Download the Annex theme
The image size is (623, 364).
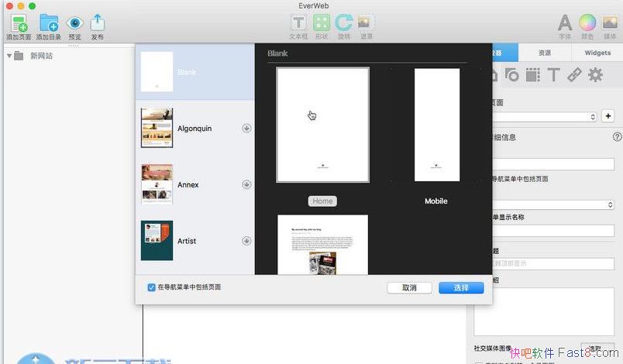(246, 184)
